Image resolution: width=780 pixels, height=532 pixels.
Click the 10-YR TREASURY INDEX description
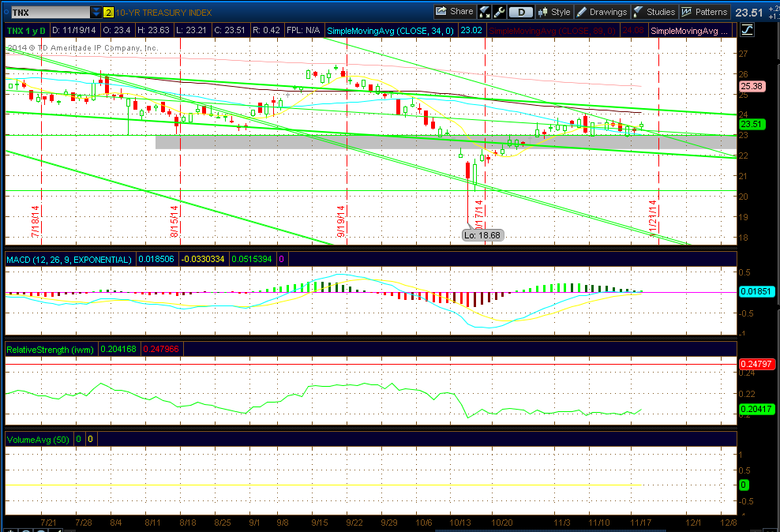(163, 13)
